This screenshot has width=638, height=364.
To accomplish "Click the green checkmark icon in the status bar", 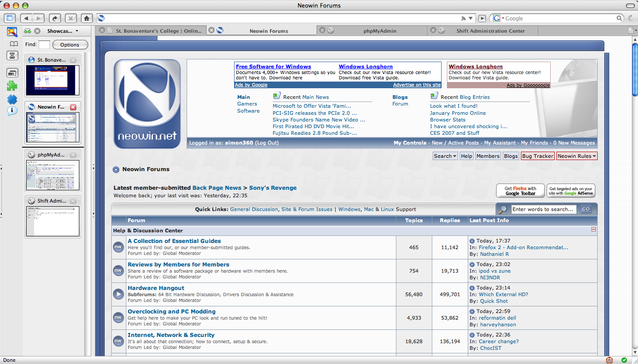I will (x=624, y=360).
